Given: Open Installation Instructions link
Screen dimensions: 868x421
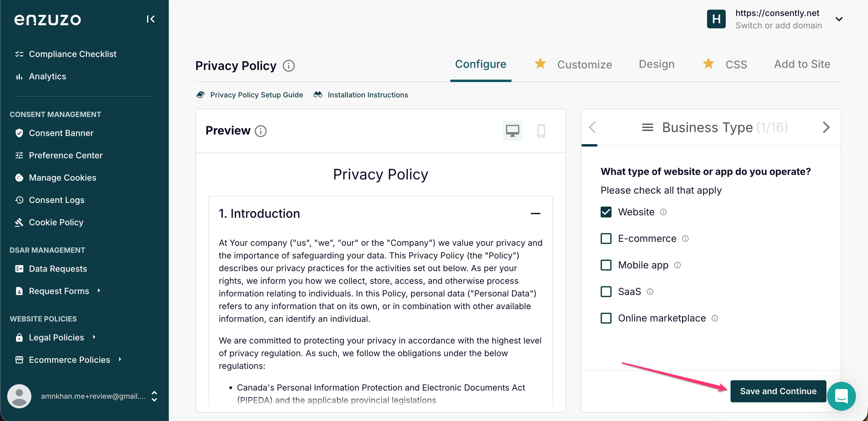Looking at the screenshot, I should pos(368,95).
